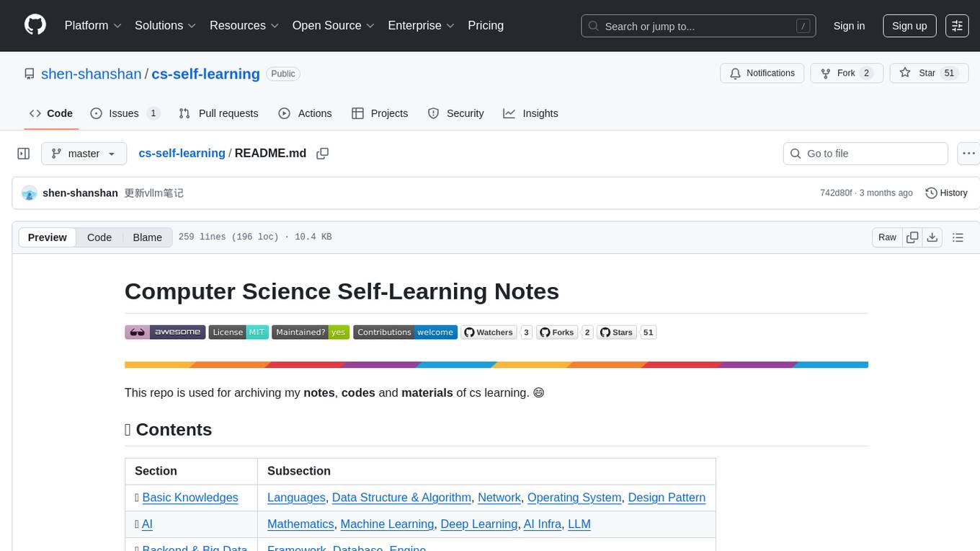This screenshot has width=980, height=551.
Task: Expand the Enterprise menu
Action: point(421,25)
